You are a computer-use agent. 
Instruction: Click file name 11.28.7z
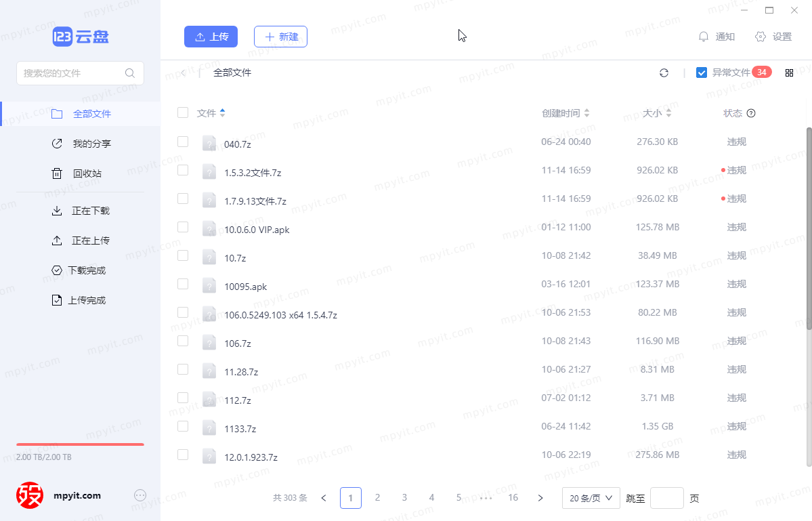[x=241, y=372]
